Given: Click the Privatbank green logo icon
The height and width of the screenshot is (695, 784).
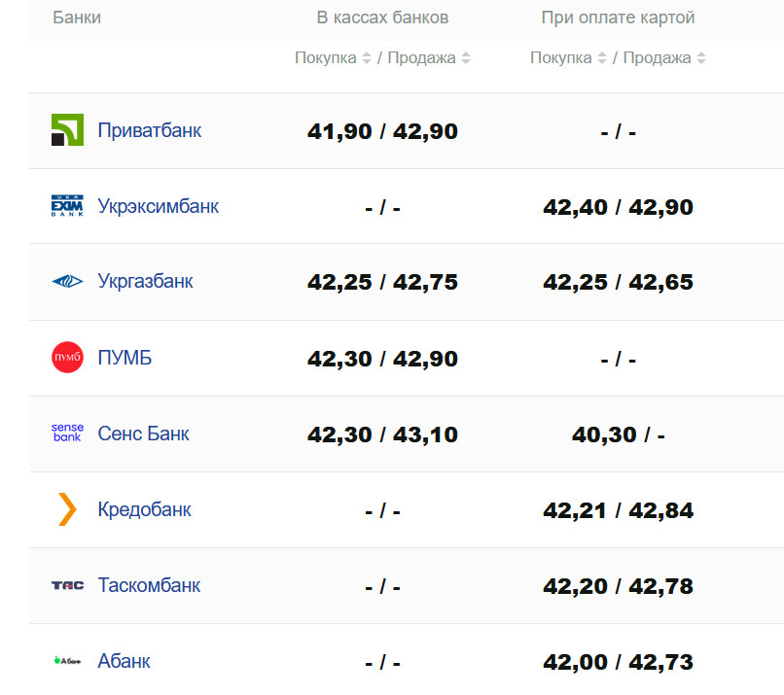Looking at the screenshot, I should click(67, 130).
